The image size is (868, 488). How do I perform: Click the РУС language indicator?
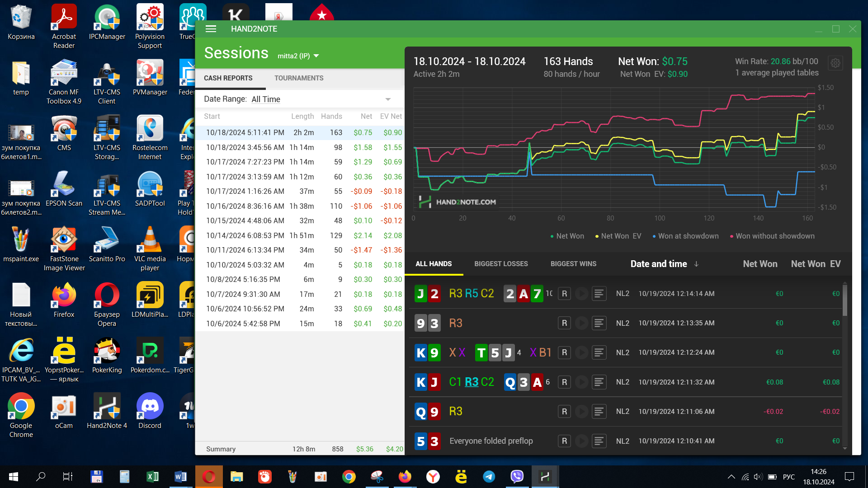788,477
